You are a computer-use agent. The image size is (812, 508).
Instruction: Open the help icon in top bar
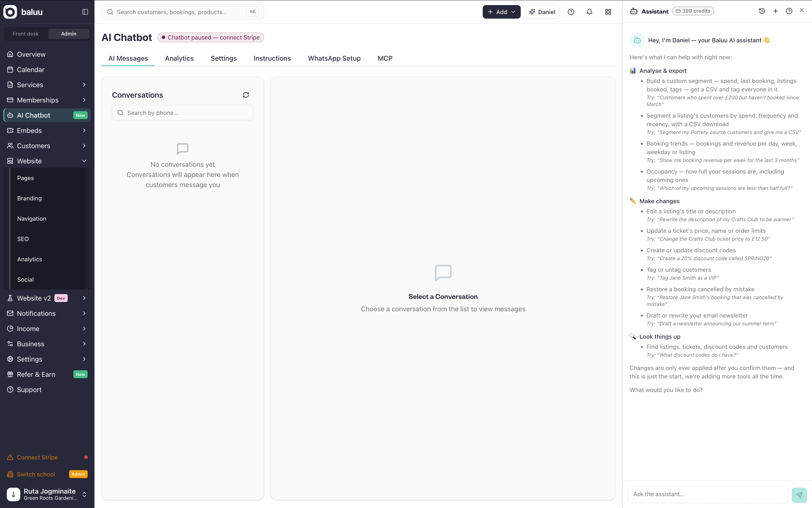[x=571, y=12]
